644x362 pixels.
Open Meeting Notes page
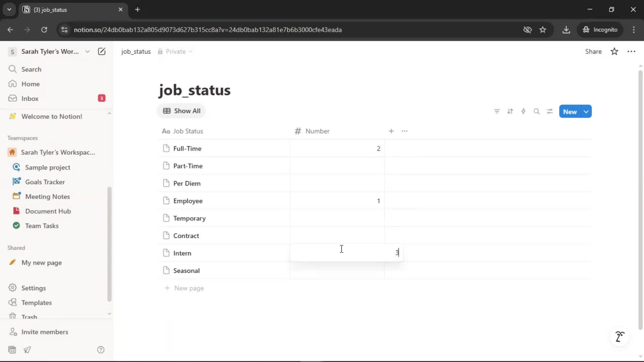[x=47, y=196]
